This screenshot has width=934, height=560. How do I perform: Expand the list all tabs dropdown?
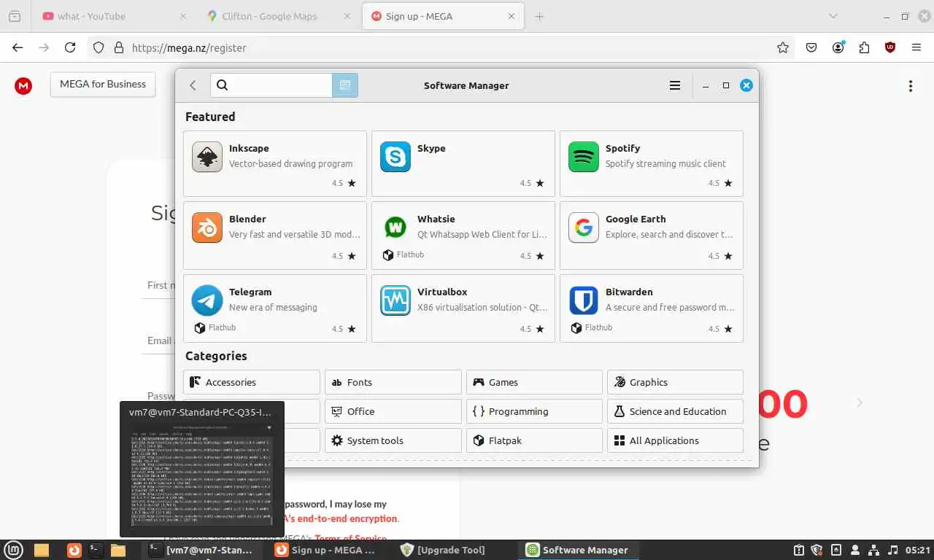click(833, 16)
